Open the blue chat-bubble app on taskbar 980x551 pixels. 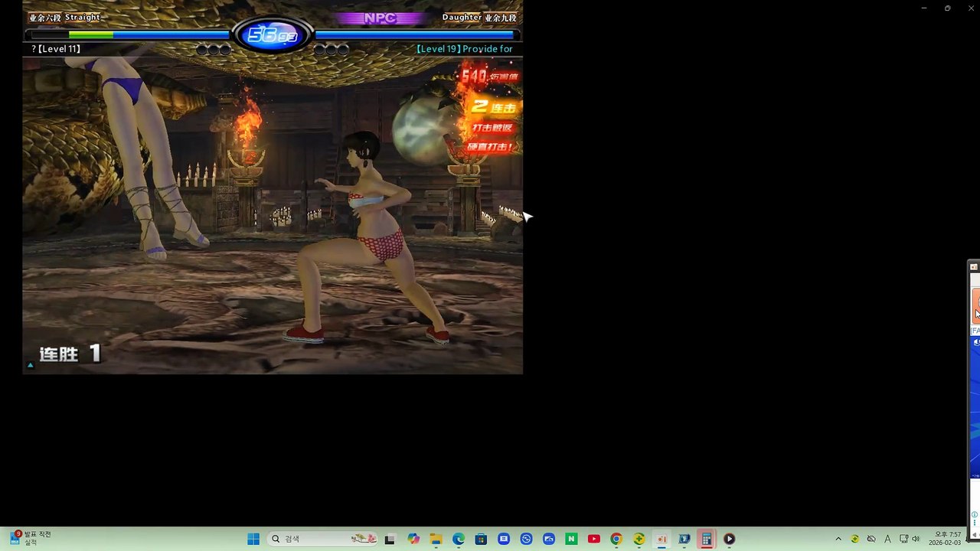tap(504, 539)
